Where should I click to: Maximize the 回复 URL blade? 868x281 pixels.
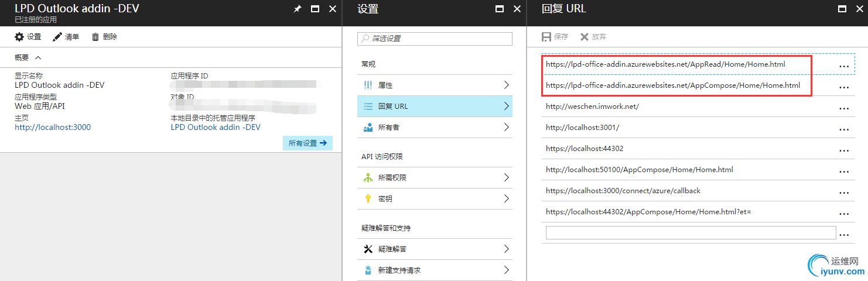click(x=842, y=9)
